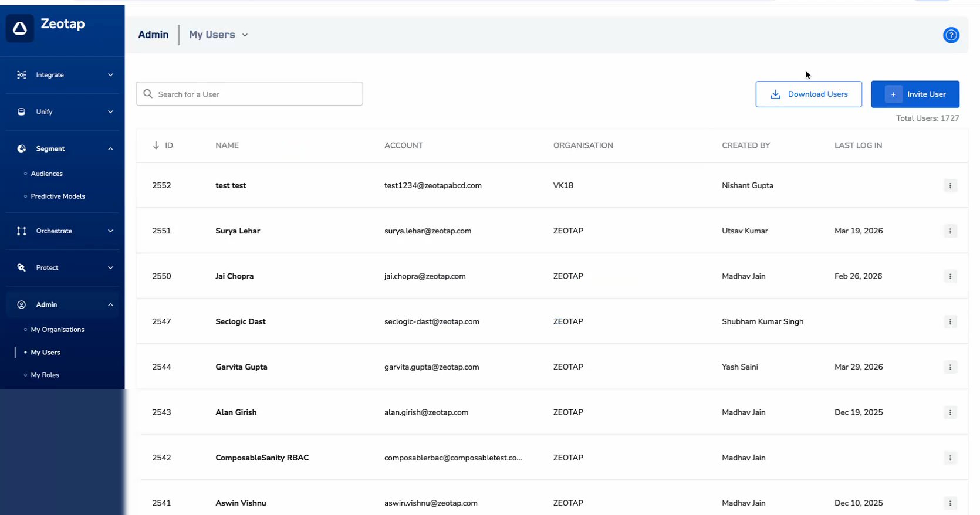The width and height of the screenshot is (980, 515).
Task: Click the Total Users: 1727 count
Action: point(928,118)
